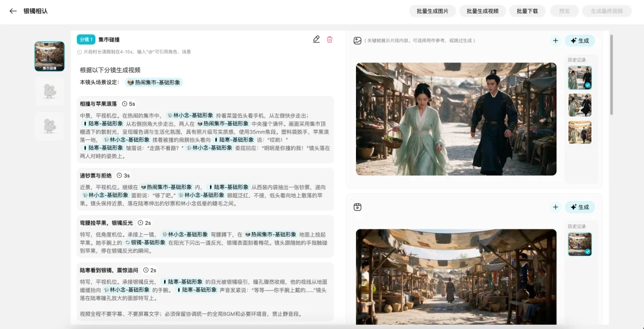Click the 弯腰捡苹果，银镯反光 segment title

pyautogui.click(x=106, y=223)
